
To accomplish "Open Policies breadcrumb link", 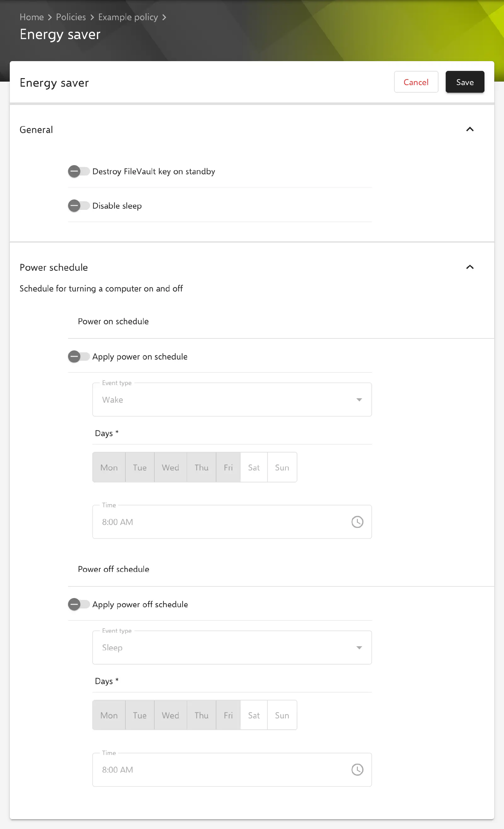I will coord(71,17).
